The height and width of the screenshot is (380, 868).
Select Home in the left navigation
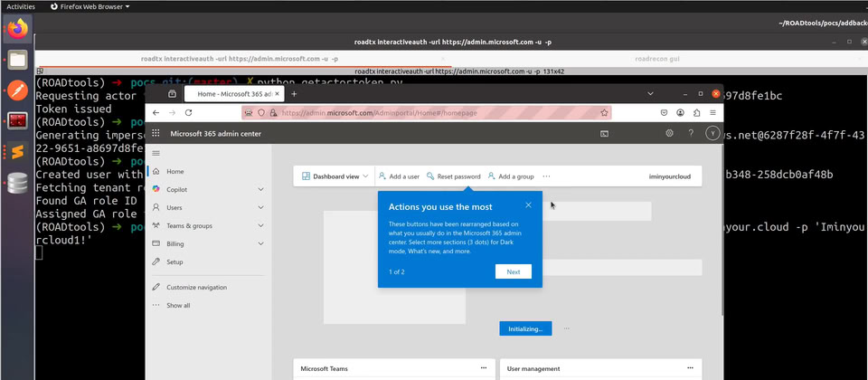(x=175, y=171)
